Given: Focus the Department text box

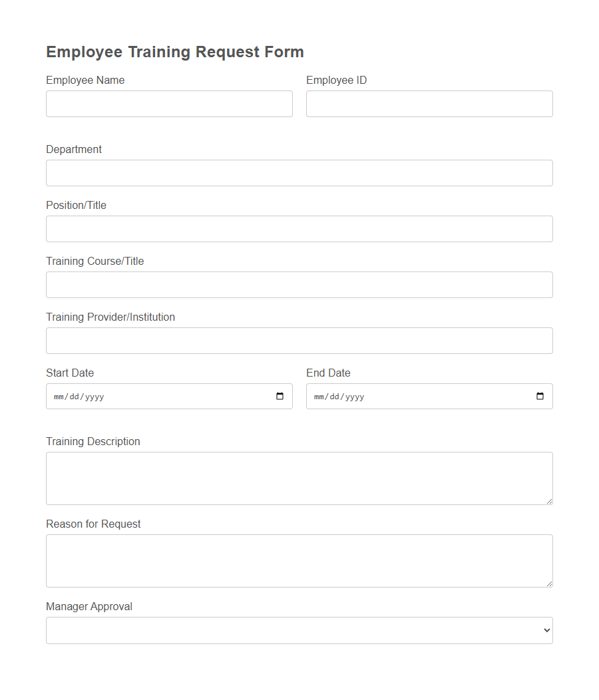Looking at the screenshot, I should 299,173.
